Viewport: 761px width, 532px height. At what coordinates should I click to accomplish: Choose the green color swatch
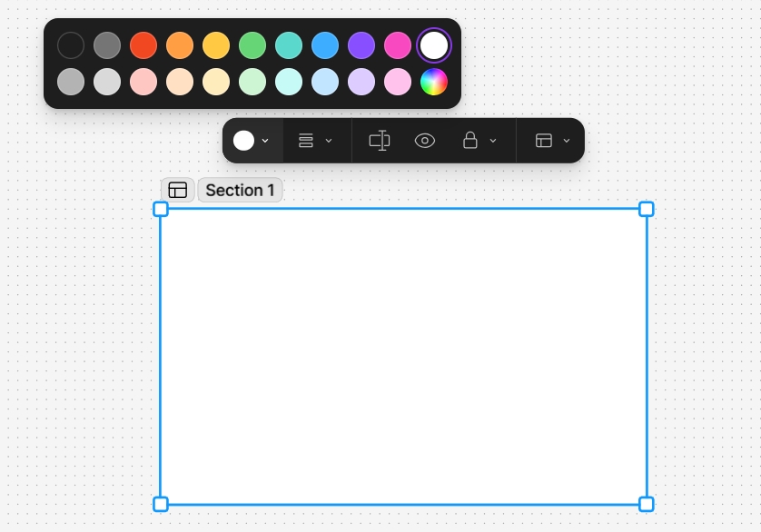(x=252, y=45)
